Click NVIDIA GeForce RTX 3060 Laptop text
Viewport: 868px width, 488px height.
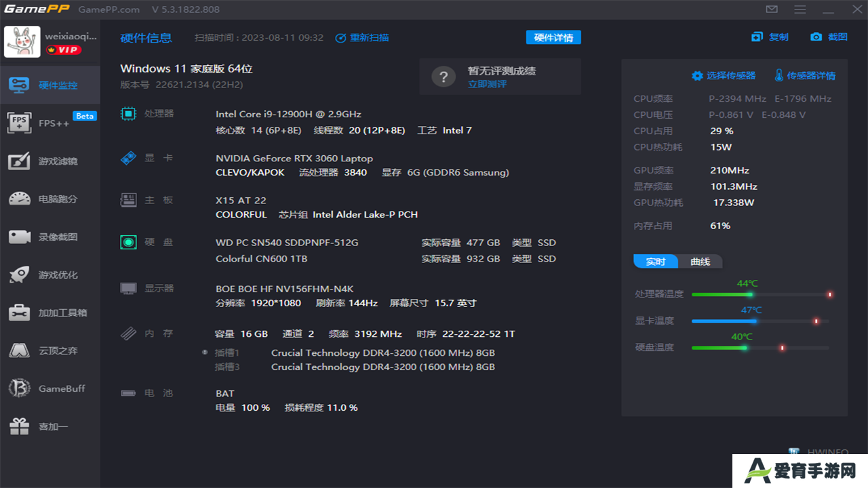pos(294,158)
